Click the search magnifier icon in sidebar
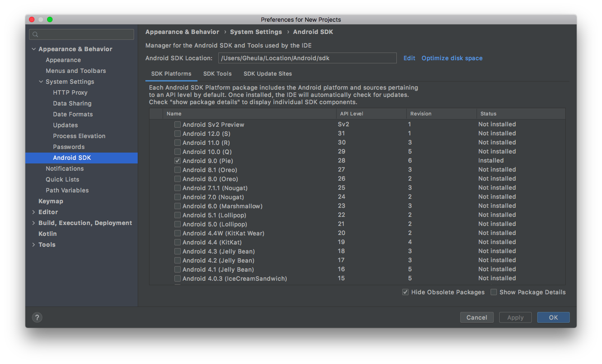 [35, 34]
